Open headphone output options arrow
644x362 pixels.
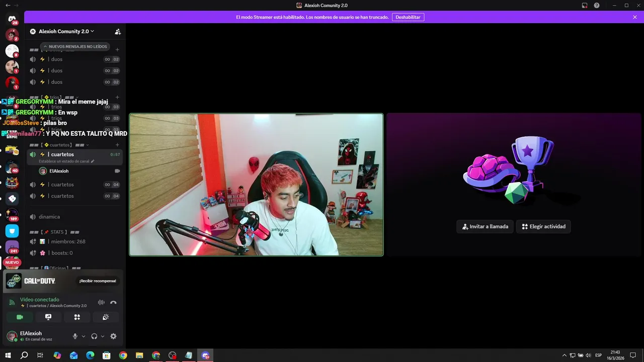[103, 336]
